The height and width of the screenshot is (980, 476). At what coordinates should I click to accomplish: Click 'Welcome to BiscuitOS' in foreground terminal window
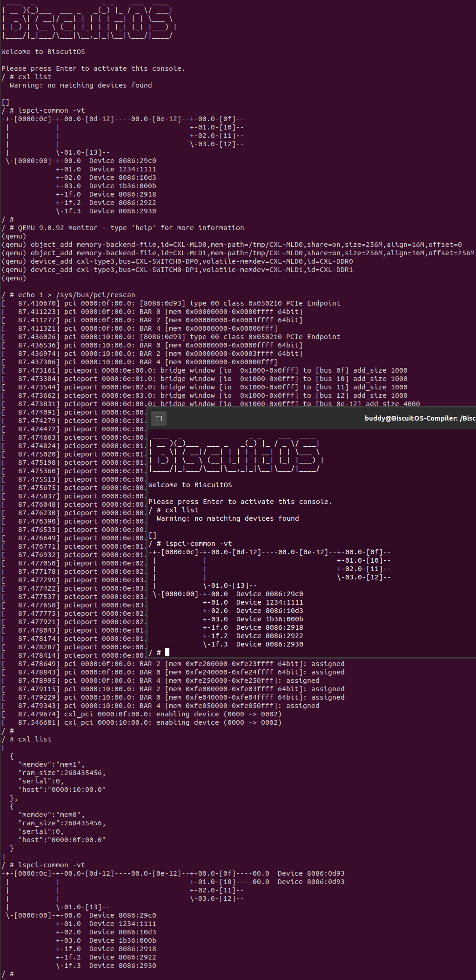click(190, 485)
